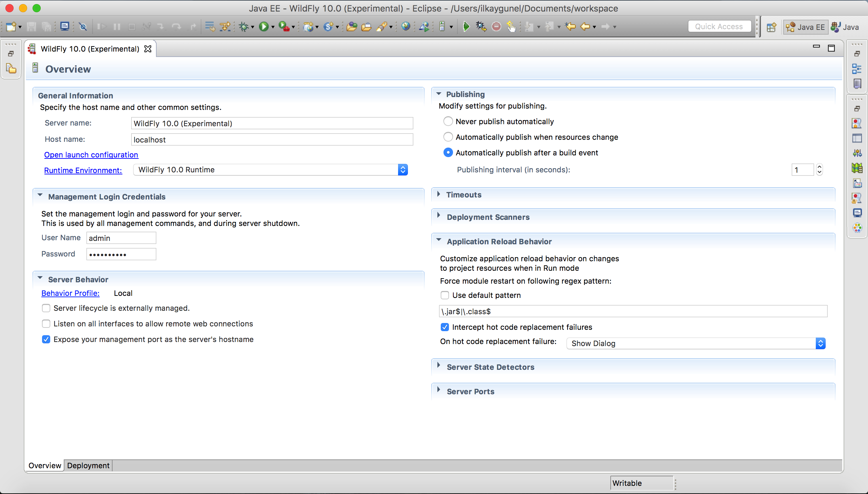
Task: Click the Drop To Frame toolbar icon
Action: pos(210,26)
